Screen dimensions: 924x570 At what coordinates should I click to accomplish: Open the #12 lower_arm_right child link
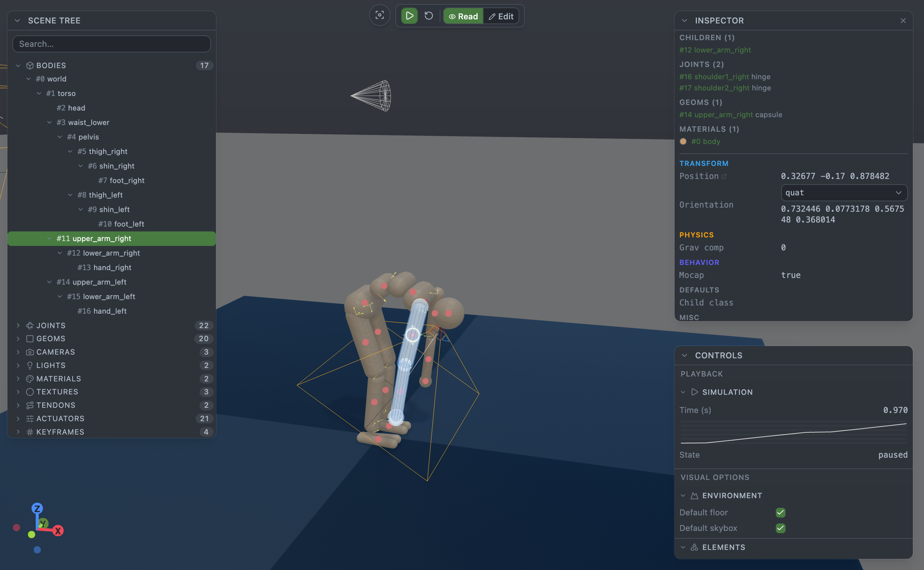[715, 50]
